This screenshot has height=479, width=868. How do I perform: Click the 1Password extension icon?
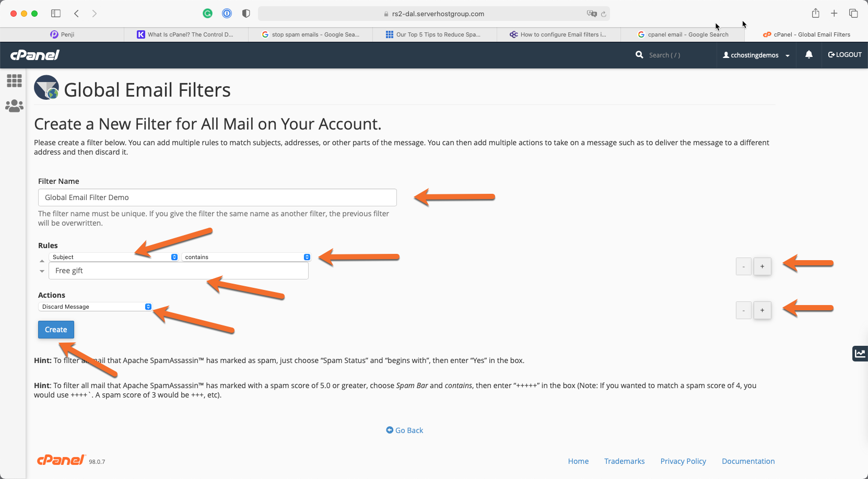(x=227, y=14)
